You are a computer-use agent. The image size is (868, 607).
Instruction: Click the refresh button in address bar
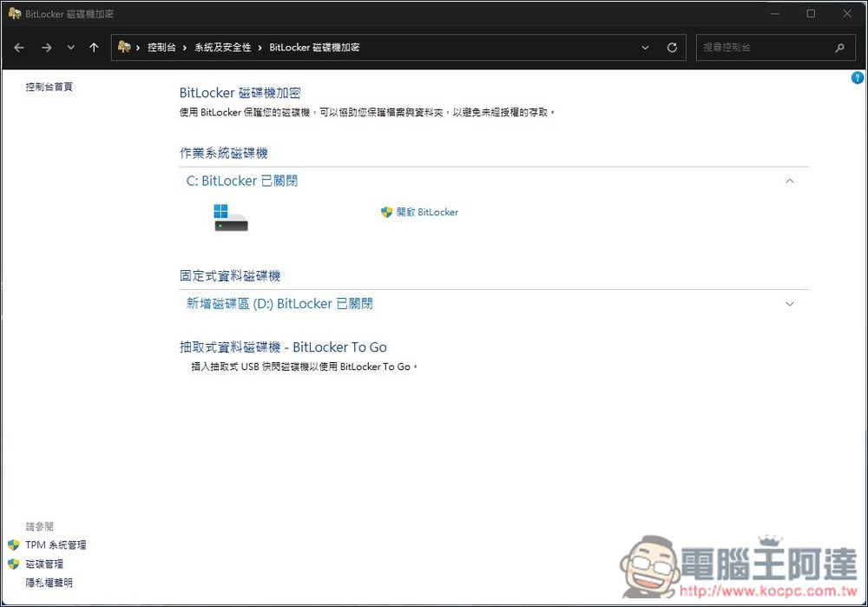point(672,48)
